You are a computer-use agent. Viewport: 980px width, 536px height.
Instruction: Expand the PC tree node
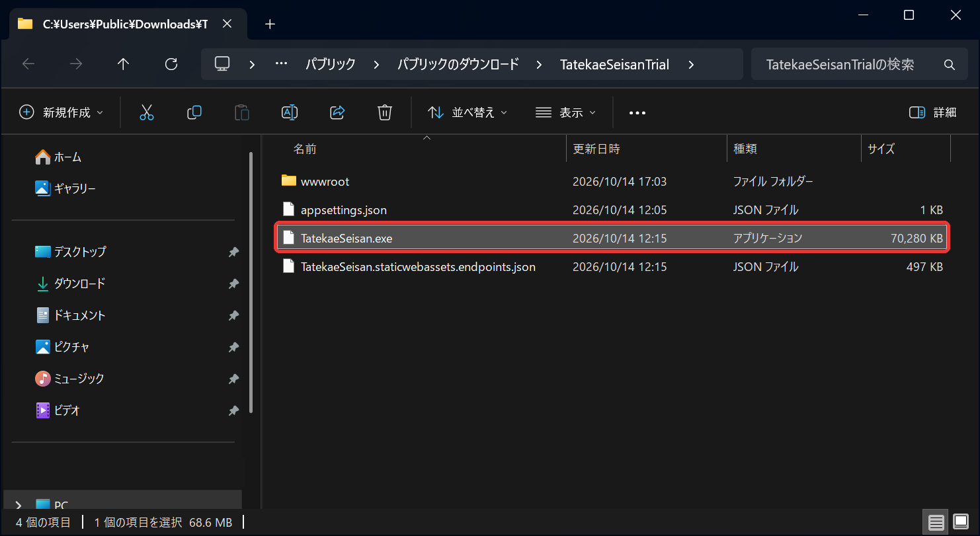tap(18, 506)
